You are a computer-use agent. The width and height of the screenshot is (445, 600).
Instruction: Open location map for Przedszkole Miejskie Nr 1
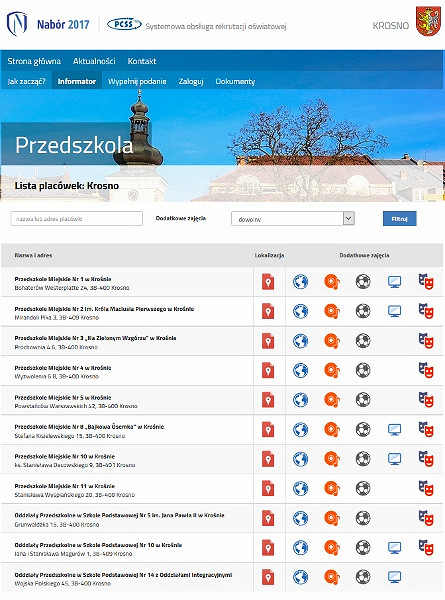point(268,282)
